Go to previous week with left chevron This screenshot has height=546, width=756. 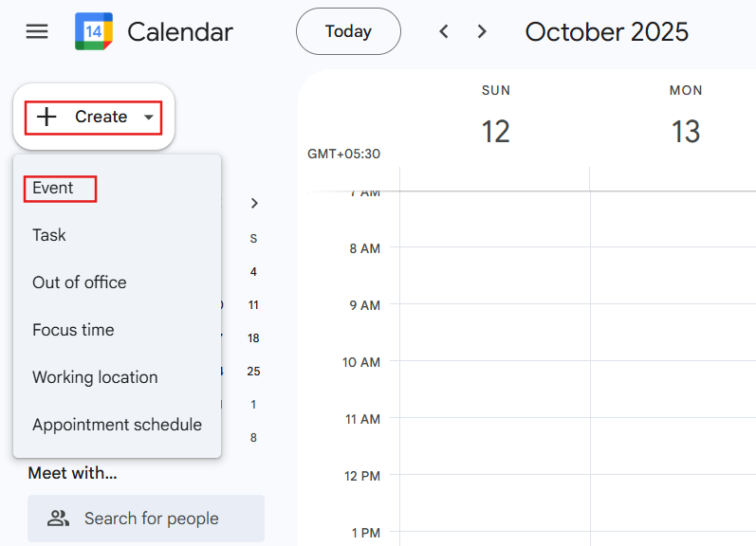coord(444,31)
